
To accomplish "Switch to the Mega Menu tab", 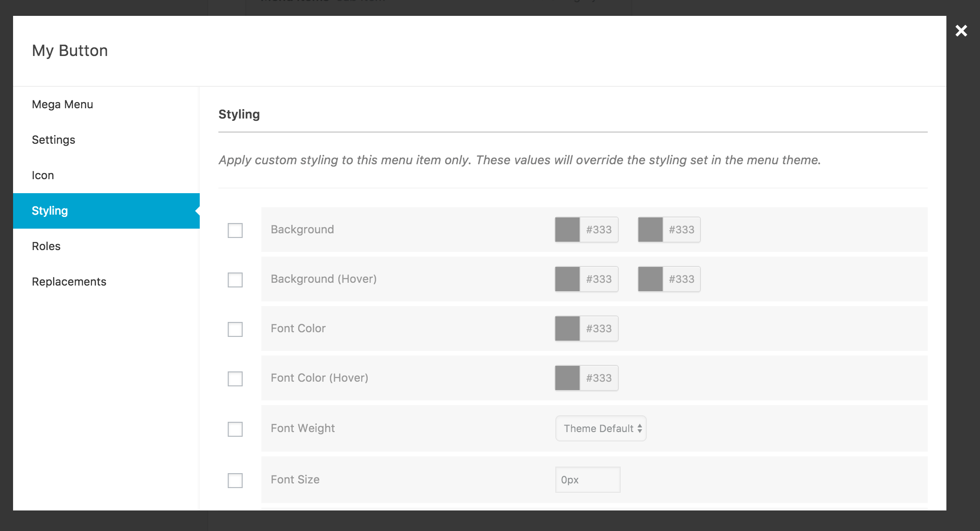I will pos(62,104).
